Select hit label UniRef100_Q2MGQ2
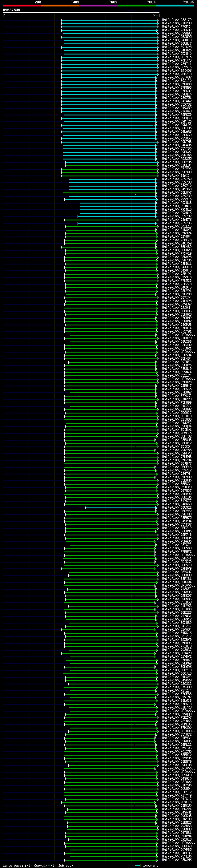Viewport: 197px width, 868px height. click(x=177, y=30)
